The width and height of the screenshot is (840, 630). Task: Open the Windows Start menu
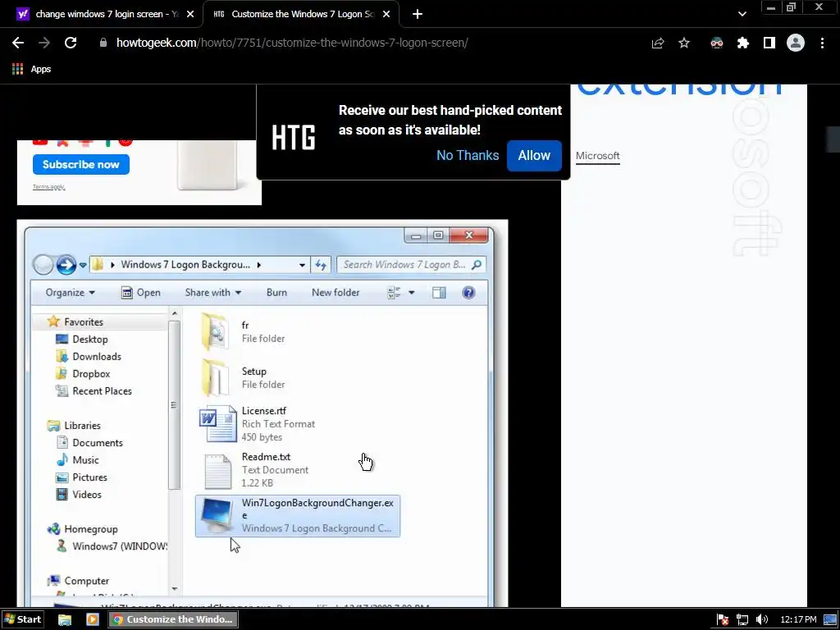(x=22, y=619)
